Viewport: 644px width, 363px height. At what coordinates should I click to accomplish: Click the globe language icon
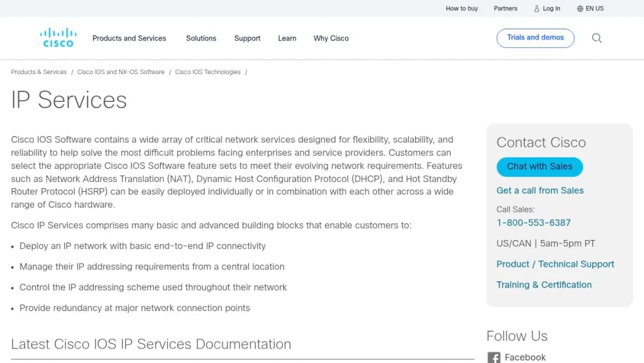pyautogui.click(x=580, y=8)
